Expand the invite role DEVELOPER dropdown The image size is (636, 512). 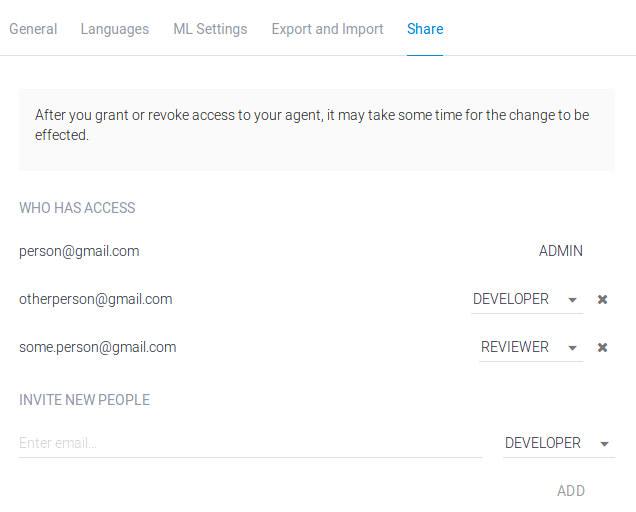tap(559, 443)
